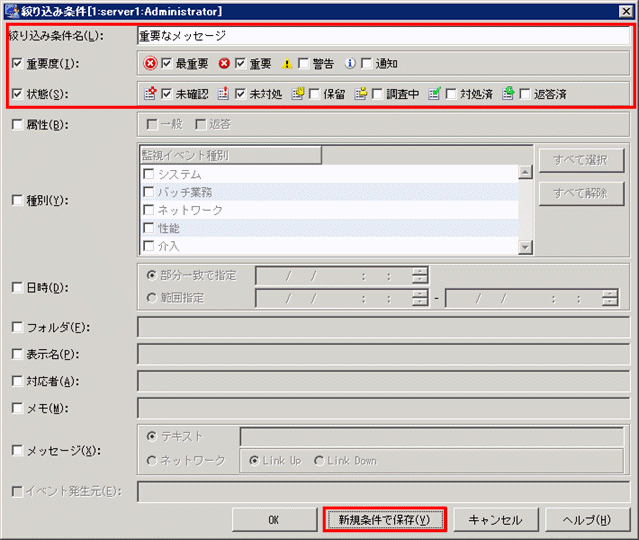Screen dimensions: 639x540
Task: Enable the 日時(D) condition checkbox
Action: (17, 287)
